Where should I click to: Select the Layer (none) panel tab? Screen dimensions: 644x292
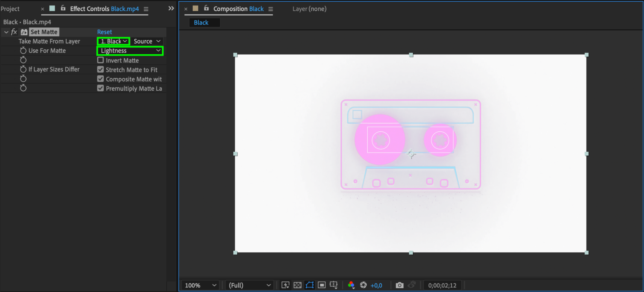(x=309, y=9)
